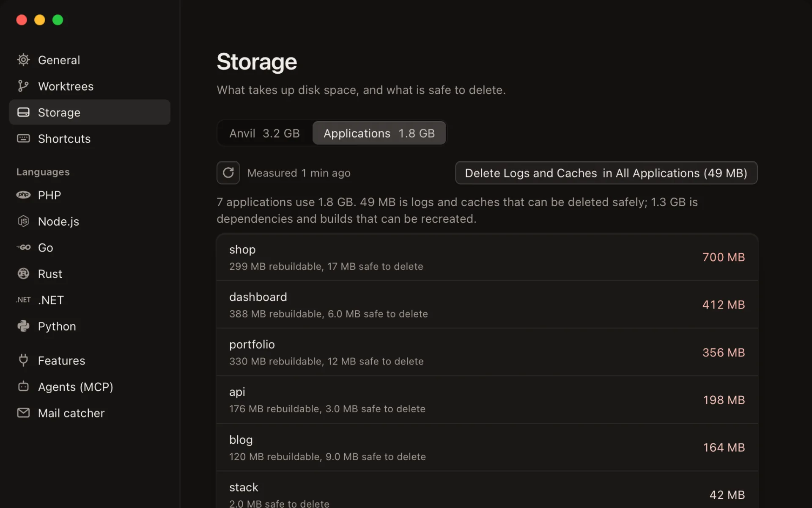The height and width of the screenshot is (508, 812).
Task: Click the Node.js hexagon icon
Action: pyautogui.click(x=23, y=221)
